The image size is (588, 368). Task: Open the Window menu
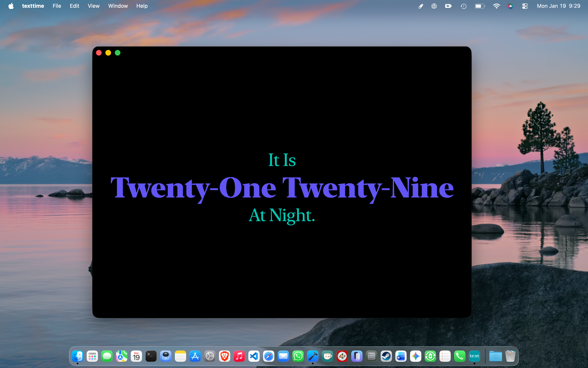[118, 6]
